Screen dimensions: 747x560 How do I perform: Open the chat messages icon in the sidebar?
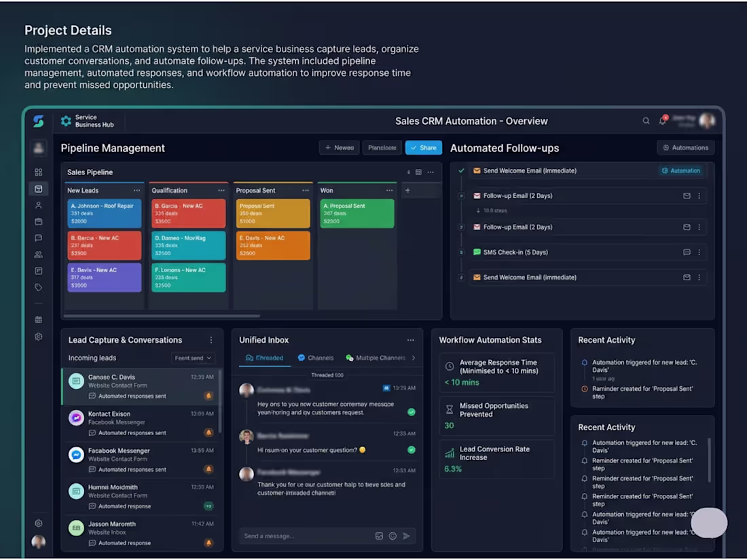(x=39, y=238)
